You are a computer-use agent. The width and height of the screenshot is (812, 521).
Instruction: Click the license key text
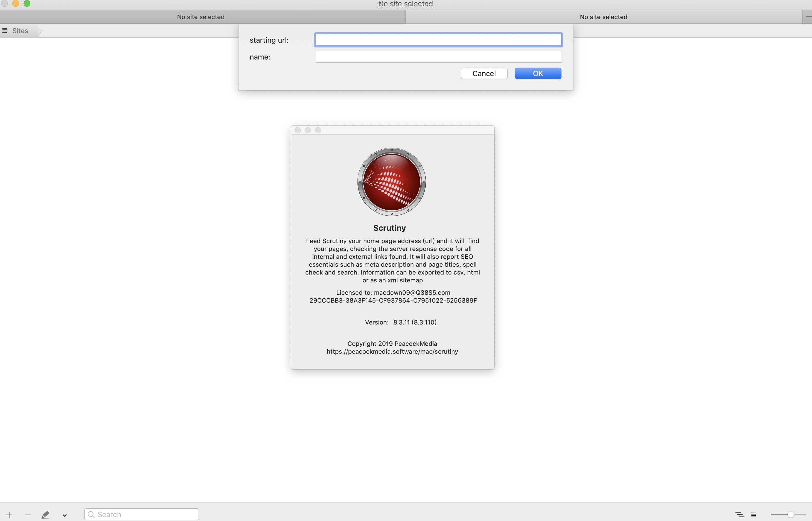point(393,300)
